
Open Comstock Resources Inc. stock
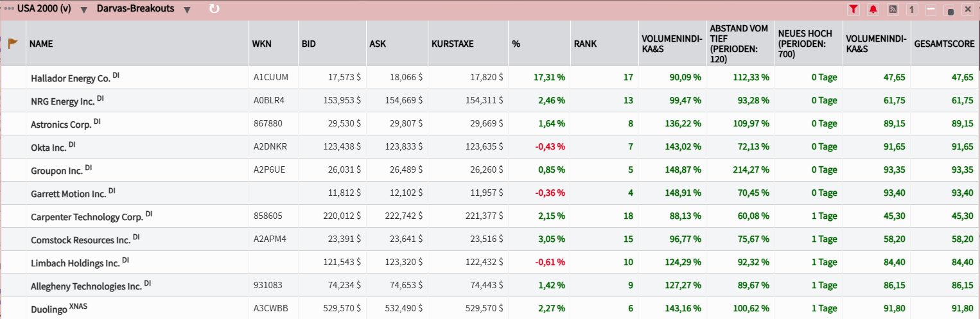(81, 239)
